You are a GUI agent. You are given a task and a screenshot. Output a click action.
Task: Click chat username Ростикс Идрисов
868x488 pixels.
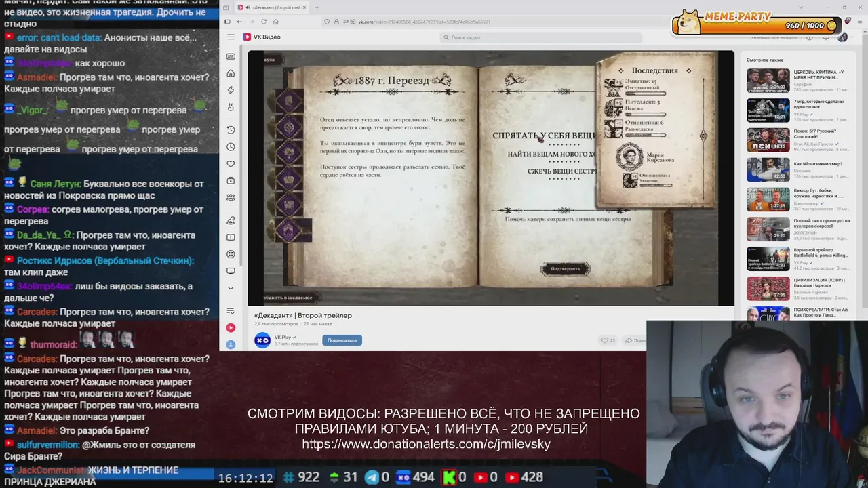coord(105,260)
